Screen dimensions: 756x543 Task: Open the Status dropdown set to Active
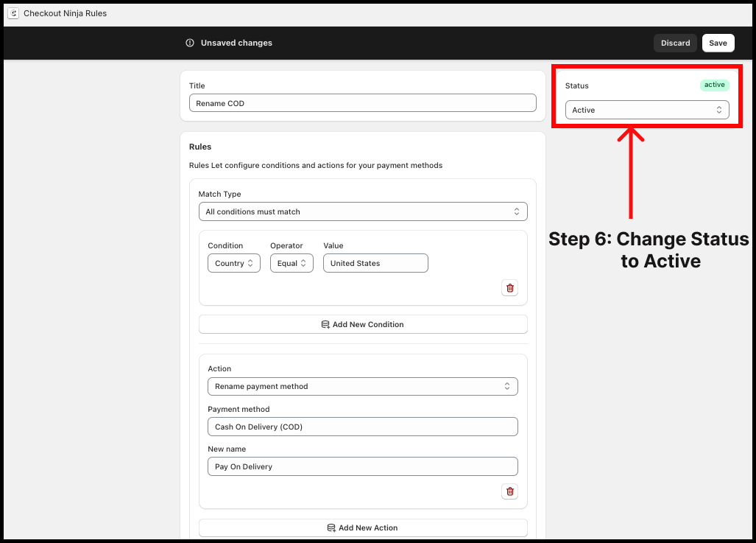coord(646,110)
